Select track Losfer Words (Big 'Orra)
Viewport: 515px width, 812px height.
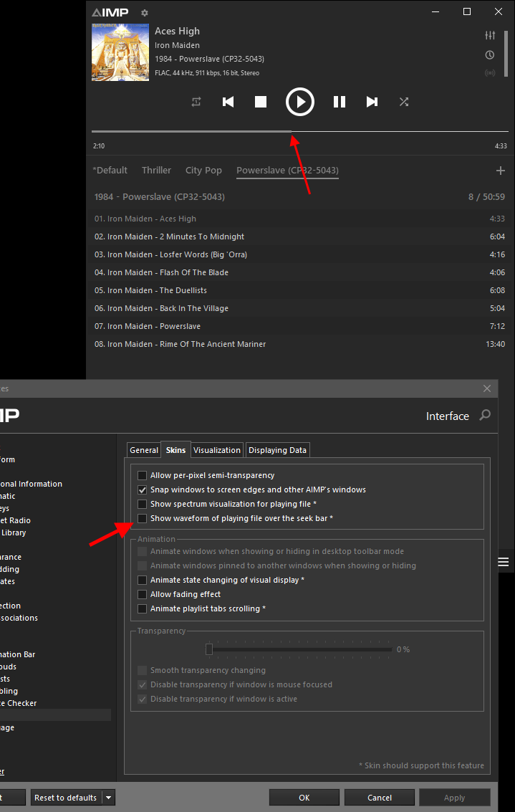point(299,255)
